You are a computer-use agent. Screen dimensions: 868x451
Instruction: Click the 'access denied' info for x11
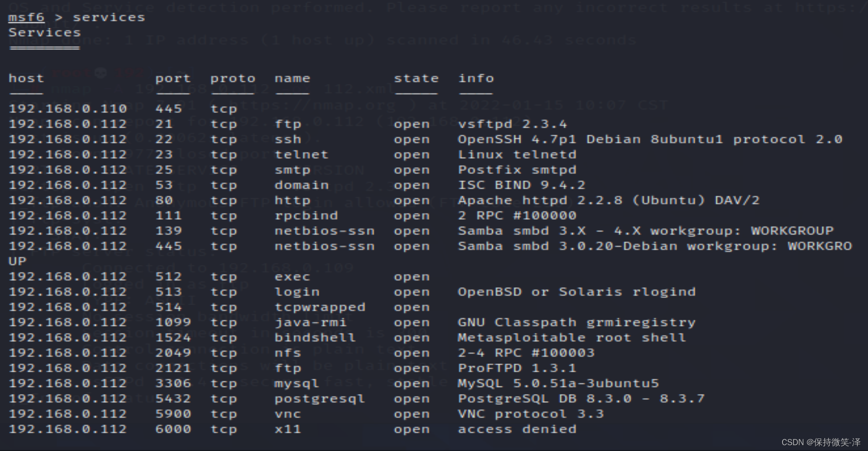click(517, 429)
